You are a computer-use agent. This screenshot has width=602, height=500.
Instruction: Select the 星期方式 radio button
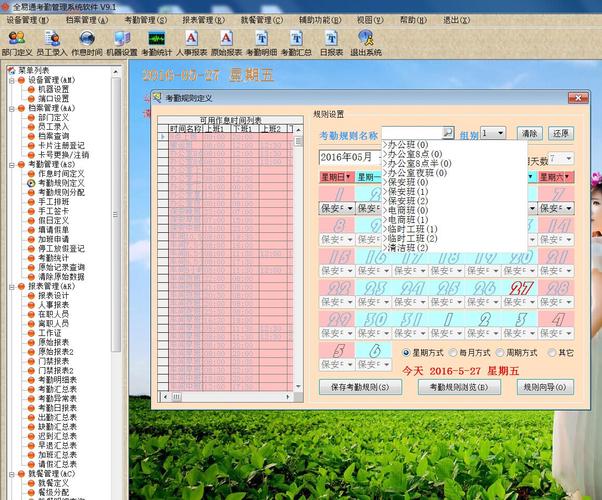click(x=406, y=353)
